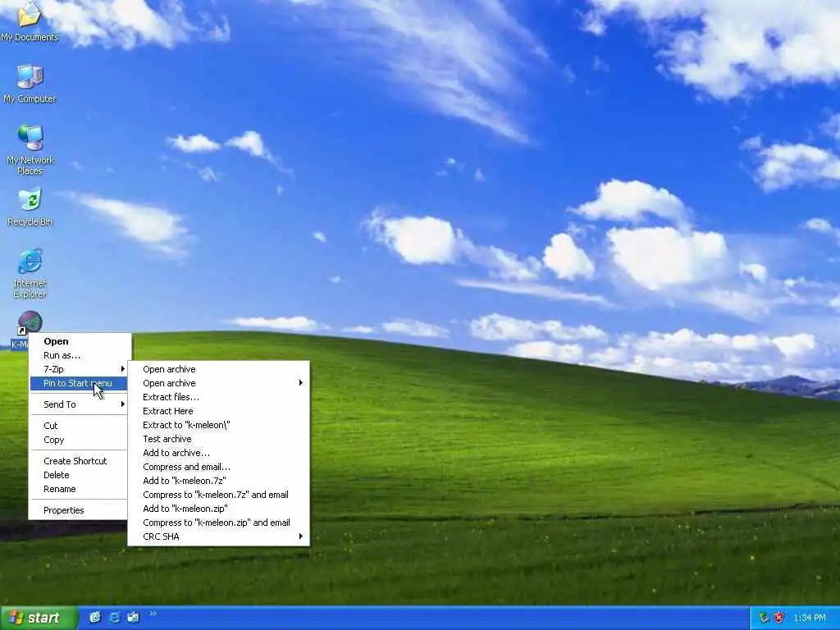840x630 pixels.
Task: Choose Compress and email... option
Action: coord(218,467)
